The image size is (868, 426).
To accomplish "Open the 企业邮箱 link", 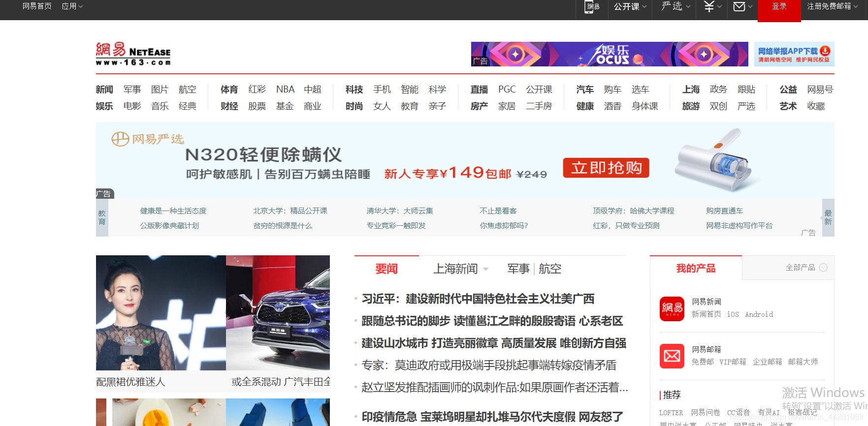I will pos(767,362).
